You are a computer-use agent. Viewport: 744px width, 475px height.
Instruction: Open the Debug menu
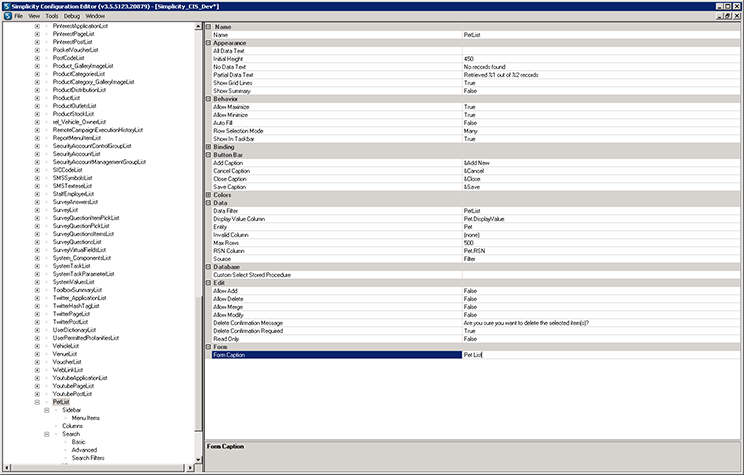pos(72,16)
